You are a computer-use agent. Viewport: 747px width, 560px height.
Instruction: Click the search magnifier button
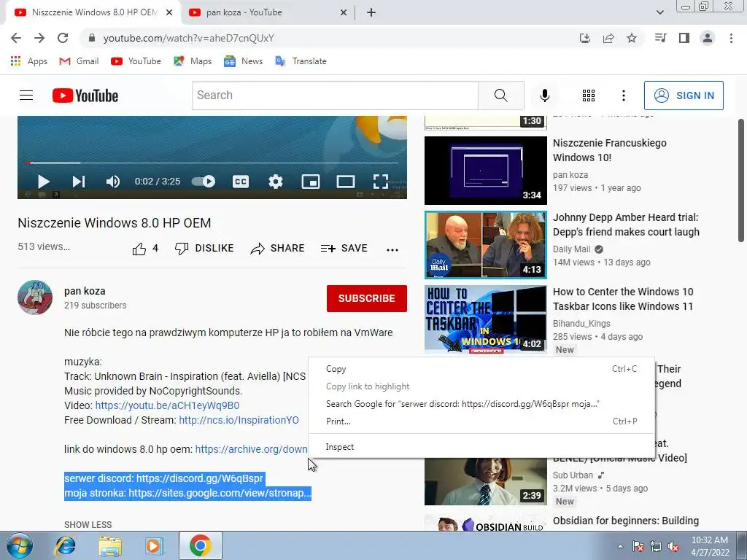[500, 96]
